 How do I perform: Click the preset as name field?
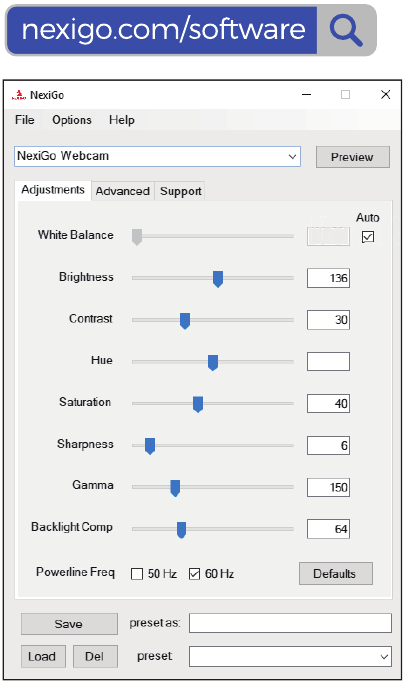point(290,623)
